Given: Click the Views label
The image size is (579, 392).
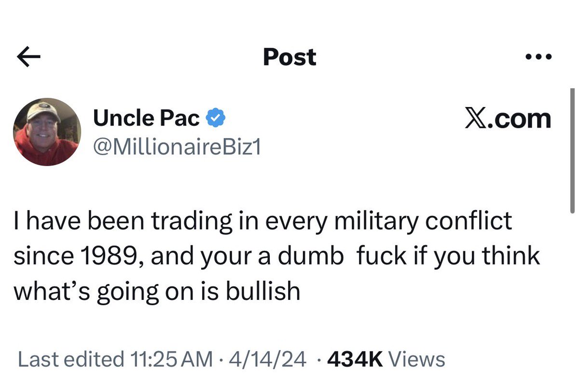Looking at the screenshot, I should [x=417, y=359].
